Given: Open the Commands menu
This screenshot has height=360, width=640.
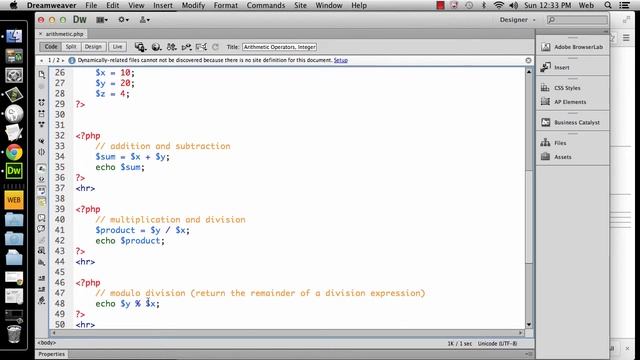Looking at the screenshot, I should pyautogui.click(x=266, y=5).
